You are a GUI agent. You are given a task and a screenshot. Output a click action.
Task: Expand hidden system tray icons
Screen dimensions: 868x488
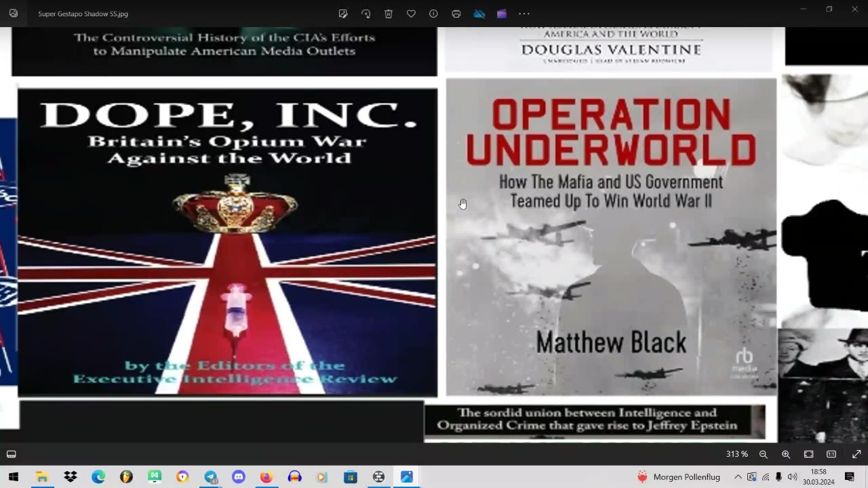click(738, 477)
